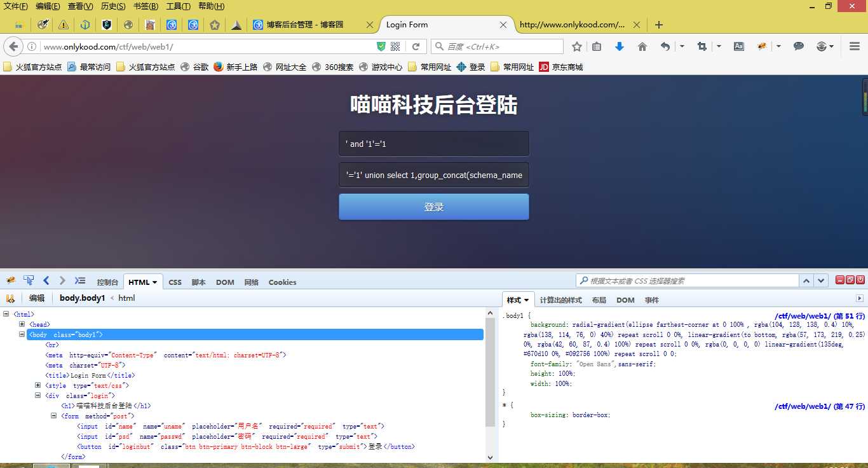The image size is (868, 468).
Task: Click the password field with union select
Action: coord(434,175)
